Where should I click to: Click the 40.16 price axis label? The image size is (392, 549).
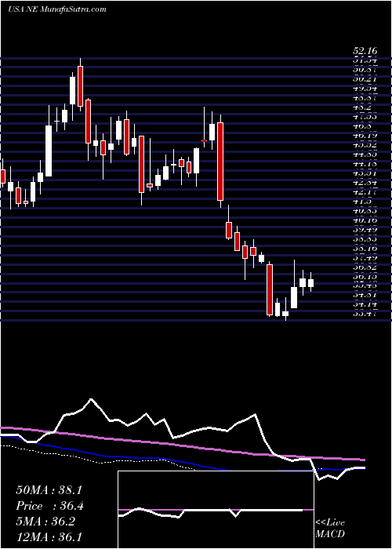click(x=365, y=220)
